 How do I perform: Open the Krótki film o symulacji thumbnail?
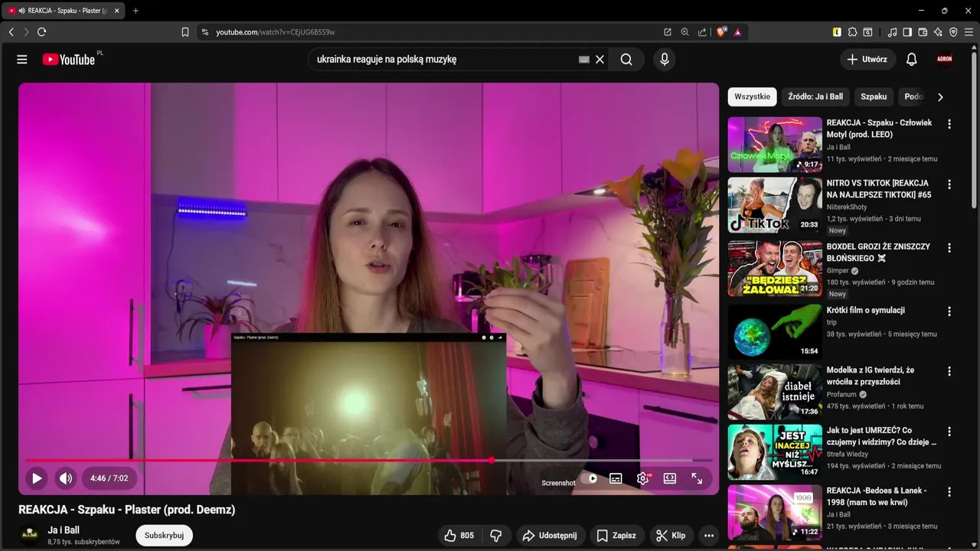point(775,331)
